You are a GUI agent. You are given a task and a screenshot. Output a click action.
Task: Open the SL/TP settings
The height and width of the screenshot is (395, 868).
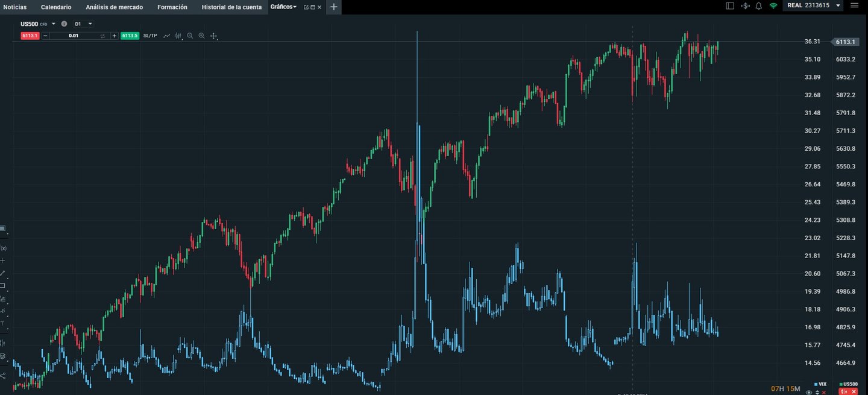point(150,36)
